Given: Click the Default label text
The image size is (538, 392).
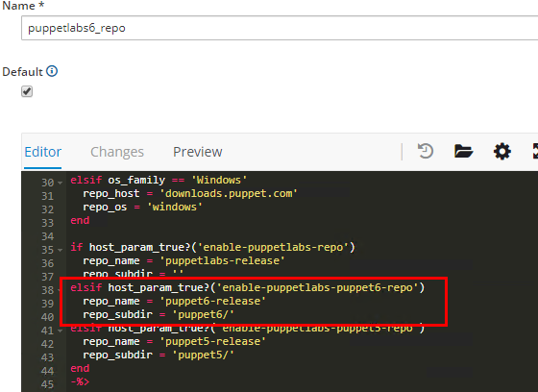Looking at the screenshot, I should coord(22,72).
